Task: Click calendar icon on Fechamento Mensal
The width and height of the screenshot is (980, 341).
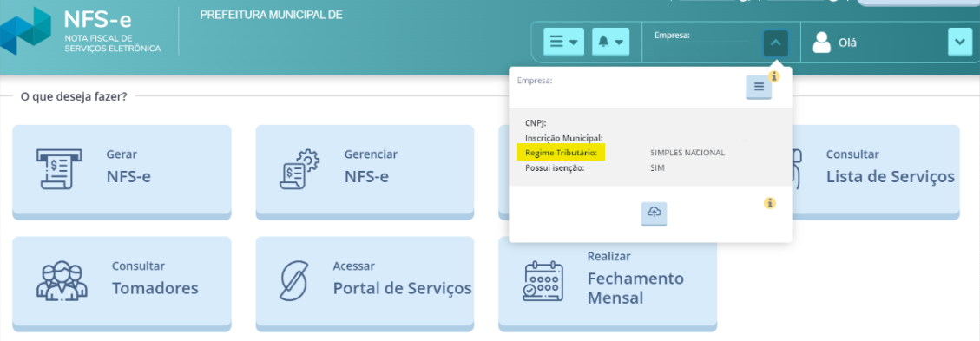Action: [x=543, y=280]
